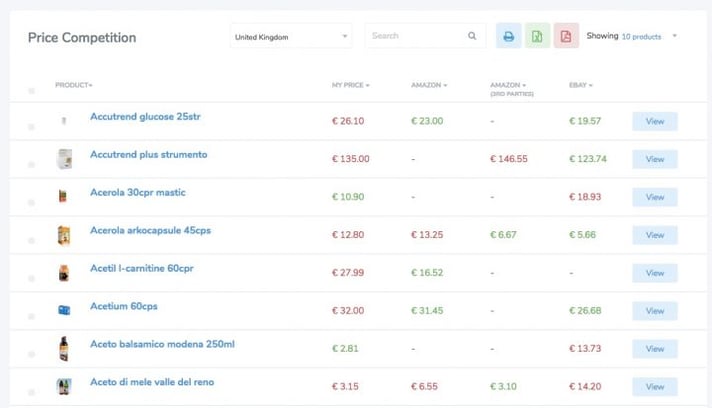Screen dimensions: 712x408
Task: Open the United Kingdom country dropdown
Action: pos(291,36)
